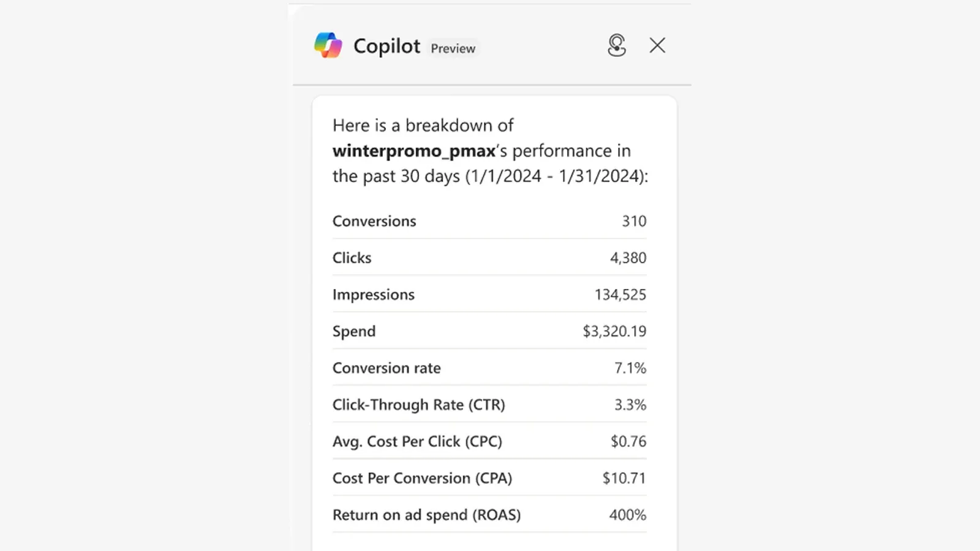Select the 400% ROAS figure
980x551 pixels.
pos(627,515)
